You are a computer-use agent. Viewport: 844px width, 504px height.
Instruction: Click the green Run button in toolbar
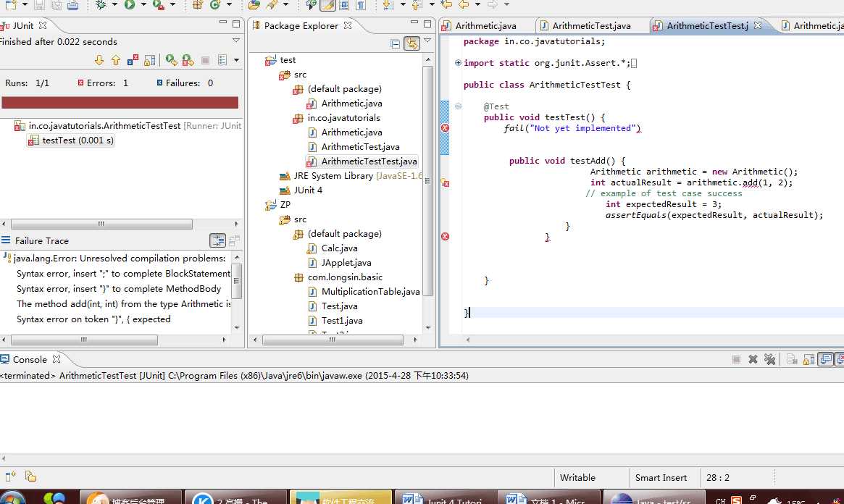(130, 5)
